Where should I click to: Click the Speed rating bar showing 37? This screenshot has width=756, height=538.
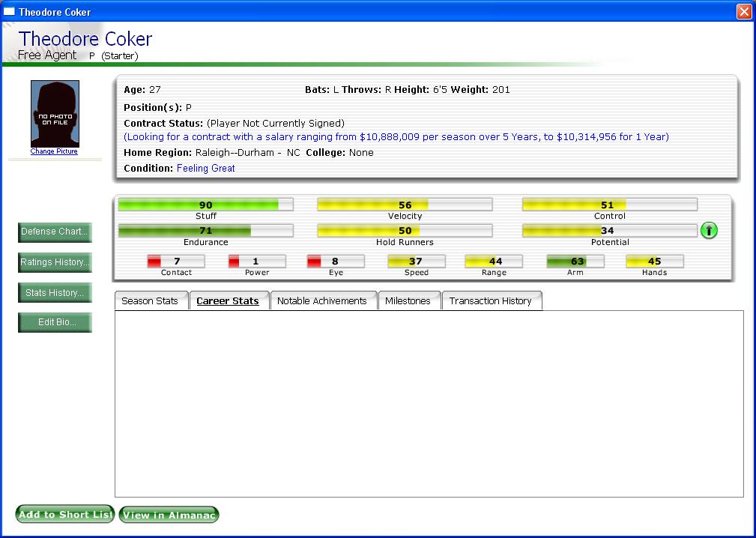pos(417,262)
